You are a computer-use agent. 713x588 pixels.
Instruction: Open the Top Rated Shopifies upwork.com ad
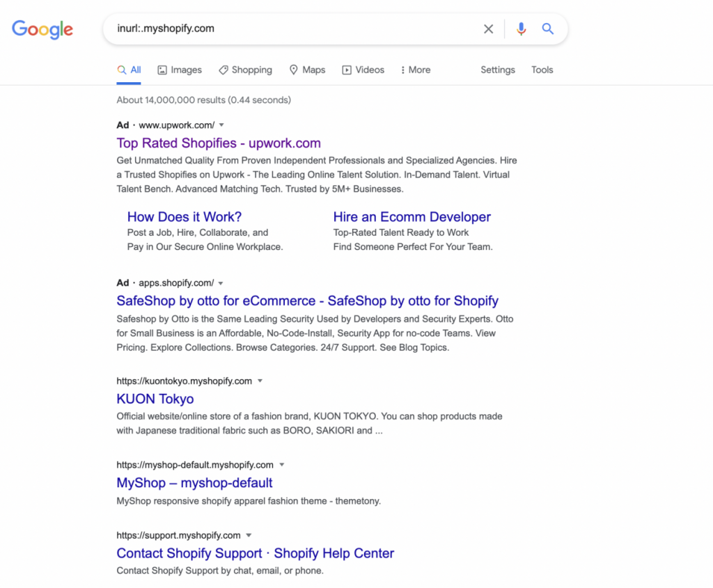(x=219, y=143)
